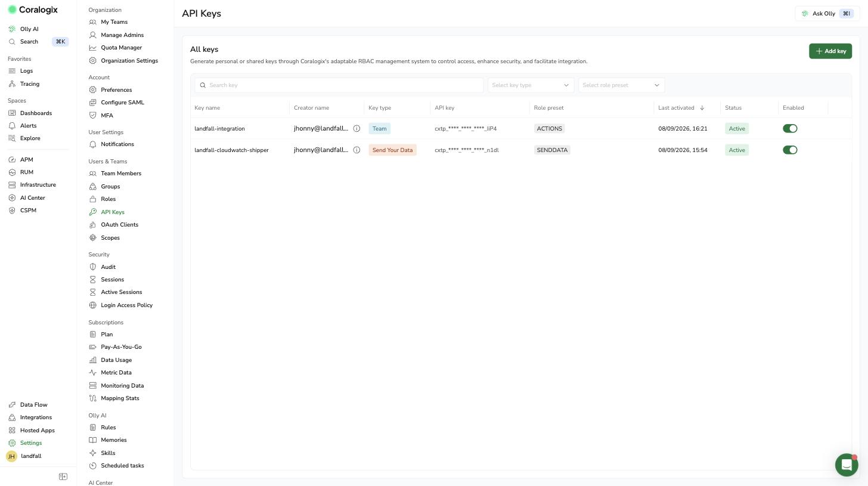Open Configure SAML

coord(116,103)
